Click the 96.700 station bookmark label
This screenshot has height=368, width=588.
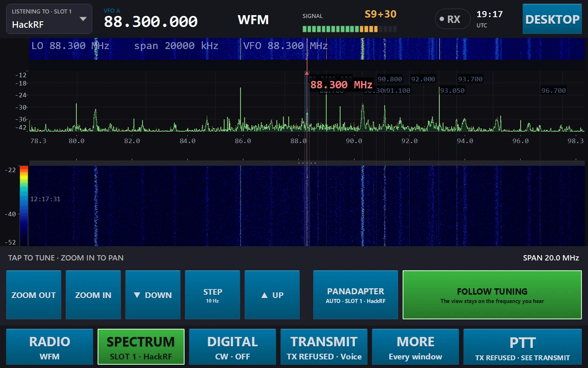click(x=554, y=91)
